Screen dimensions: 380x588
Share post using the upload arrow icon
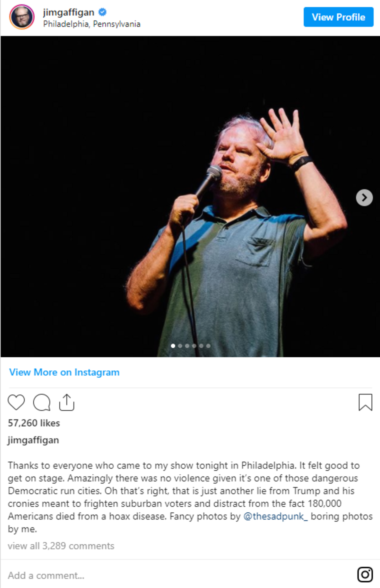tap(67, 402)
